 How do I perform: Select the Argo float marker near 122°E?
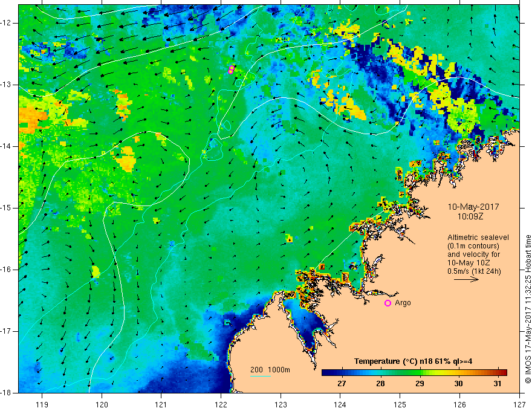coord(231,70)
